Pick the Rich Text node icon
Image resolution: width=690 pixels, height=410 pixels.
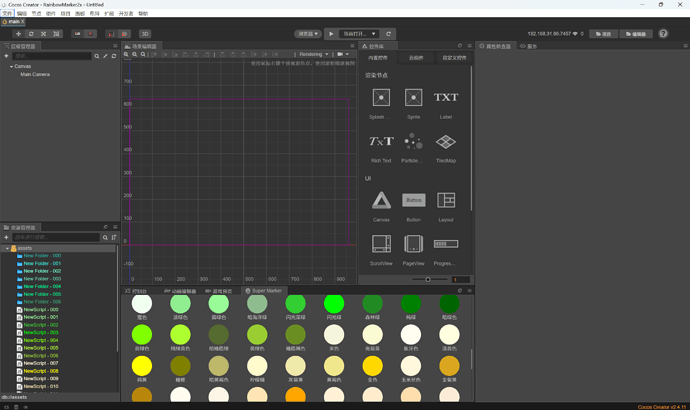click(381, 142)
